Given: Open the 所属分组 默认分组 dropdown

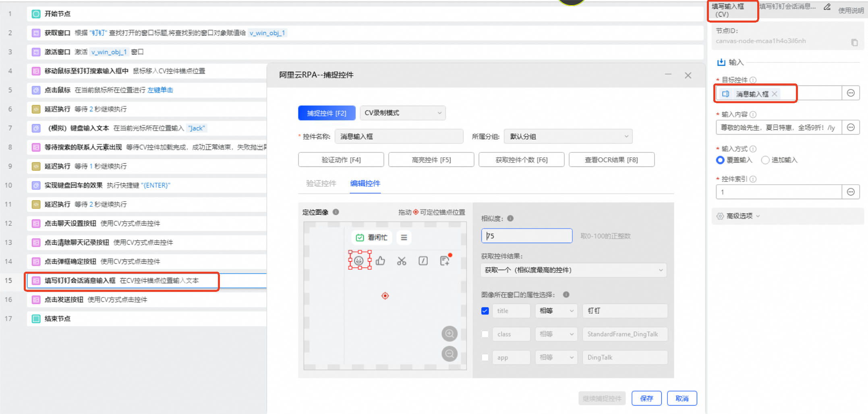Looking at the screenshot, I should [x=568, y=136].
